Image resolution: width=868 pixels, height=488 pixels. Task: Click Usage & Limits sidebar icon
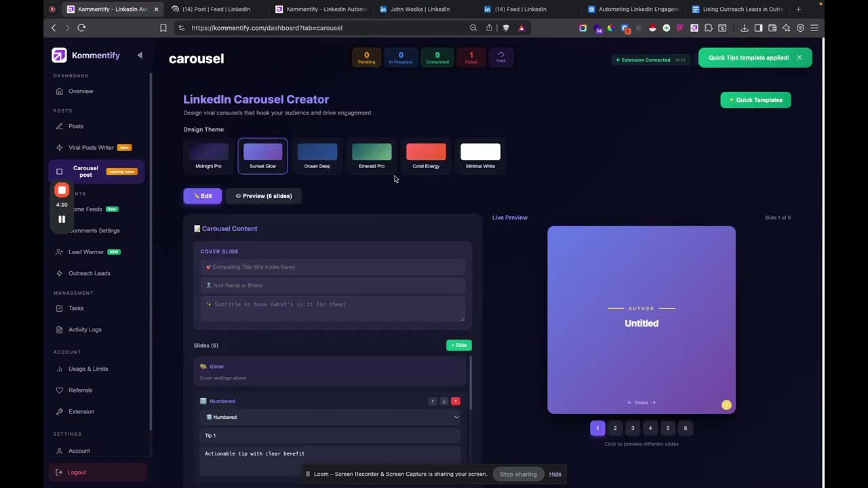[x=60, y=369]
